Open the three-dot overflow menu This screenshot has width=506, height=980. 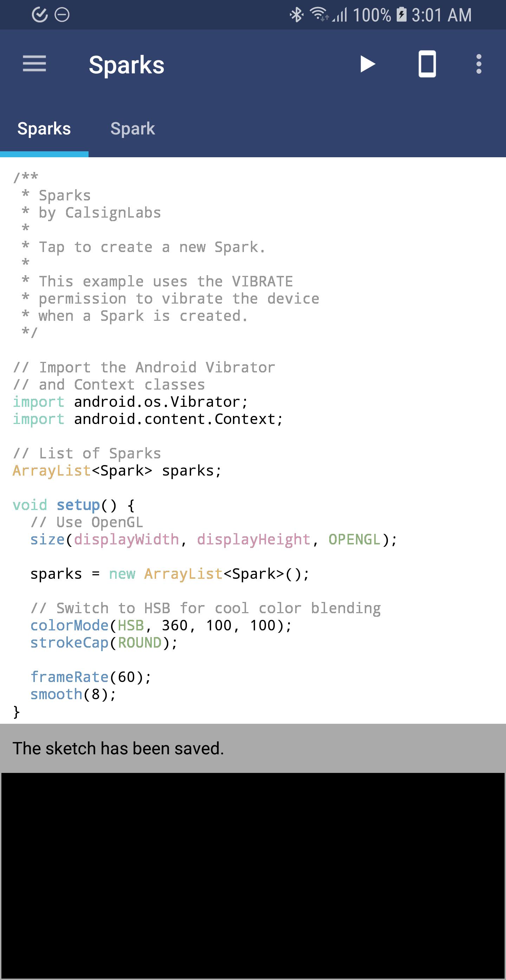point(479,64)
